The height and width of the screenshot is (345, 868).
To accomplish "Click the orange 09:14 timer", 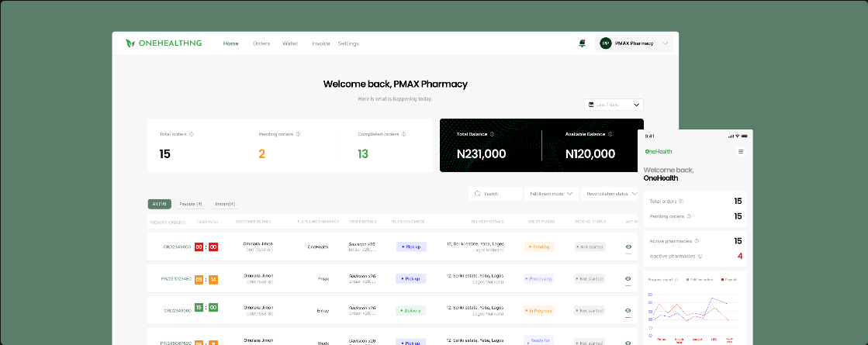I will (206, 279).
